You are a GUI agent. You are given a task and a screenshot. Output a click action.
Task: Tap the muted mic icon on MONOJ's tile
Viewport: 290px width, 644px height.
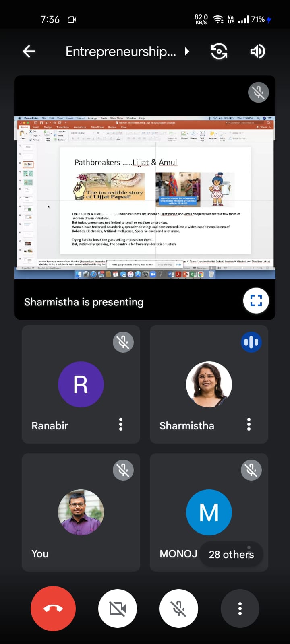(x=251, y=470)
